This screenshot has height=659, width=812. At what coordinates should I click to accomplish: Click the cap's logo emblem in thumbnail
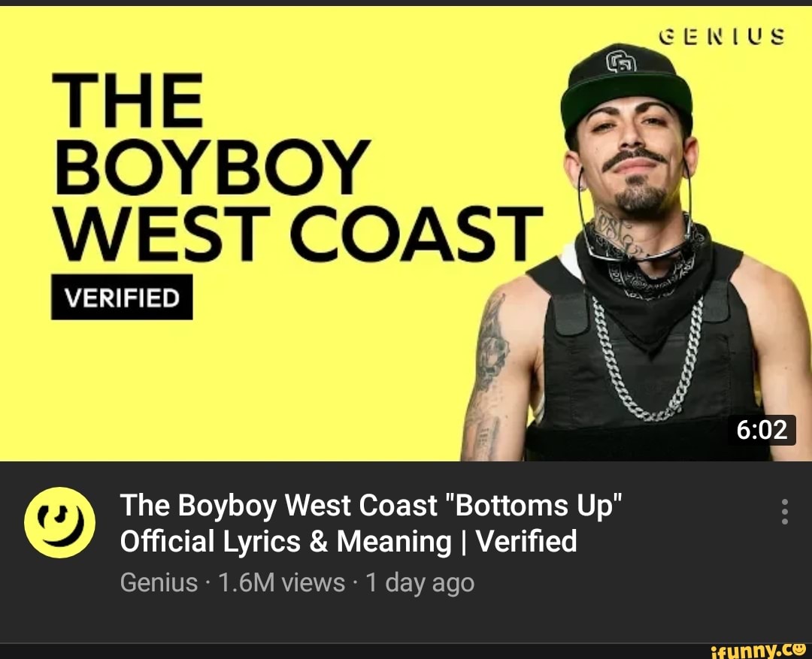point(622,62)
